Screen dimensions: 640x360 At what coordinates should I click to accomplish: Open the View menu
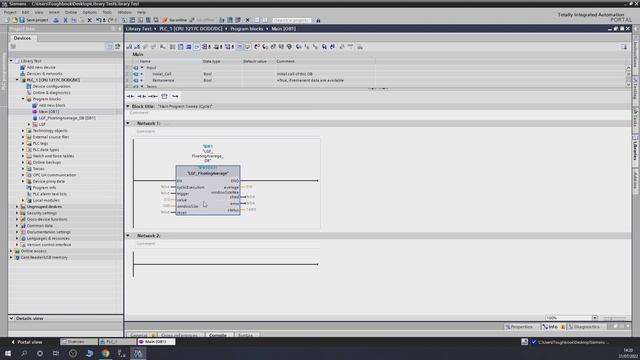pos(39,12)
